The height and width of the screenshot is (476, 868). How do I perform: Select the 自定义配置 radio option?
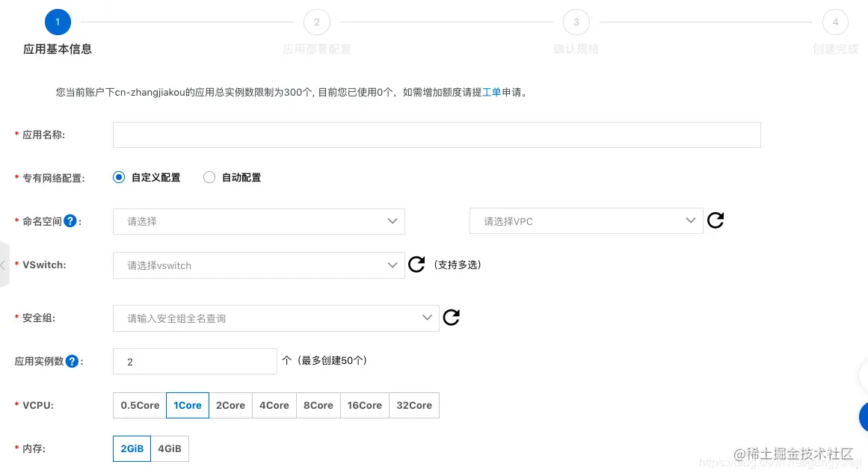coord(119,176)
